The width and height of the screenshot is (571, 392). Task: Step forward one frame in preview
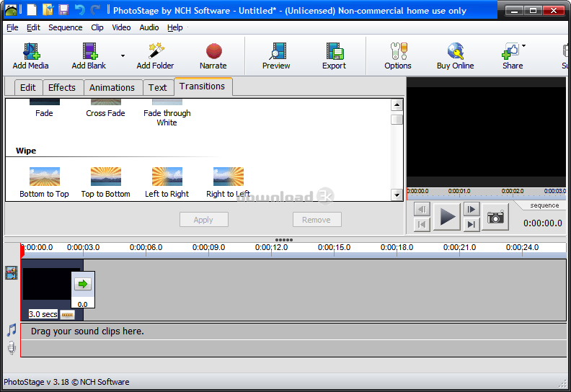(x=472, y=209)
